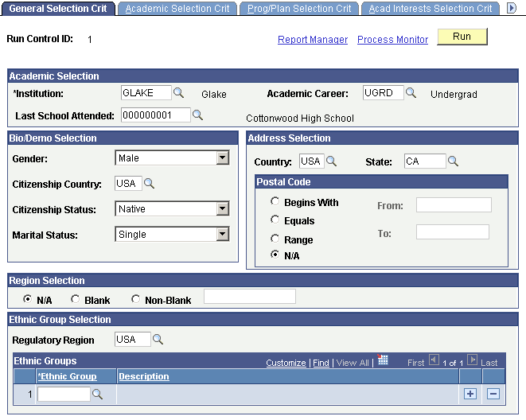Open the Process Monitor link
Viewport: 526px width, 420px height.
pyautogui.click(x=392, y=40)
